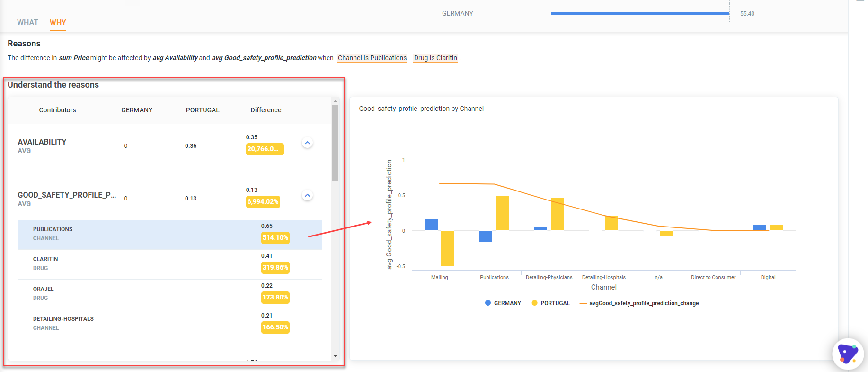This screenshot has width=868, height=372.
Task: Click the scroll up arrow of contributors list
Action: point(335,101)
